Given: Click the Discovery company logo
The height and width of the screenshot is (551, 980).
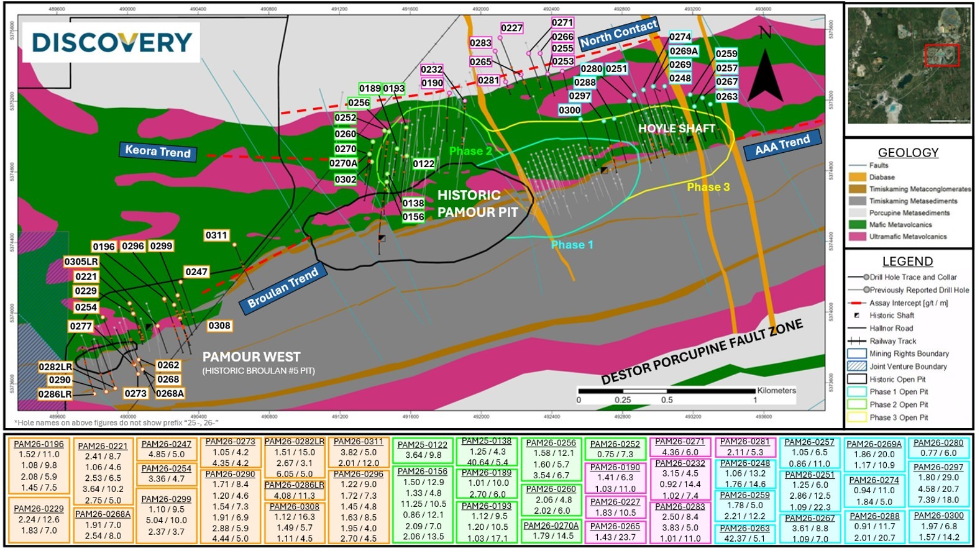Looking at the screenshot, I should click(x=112, y=42).
